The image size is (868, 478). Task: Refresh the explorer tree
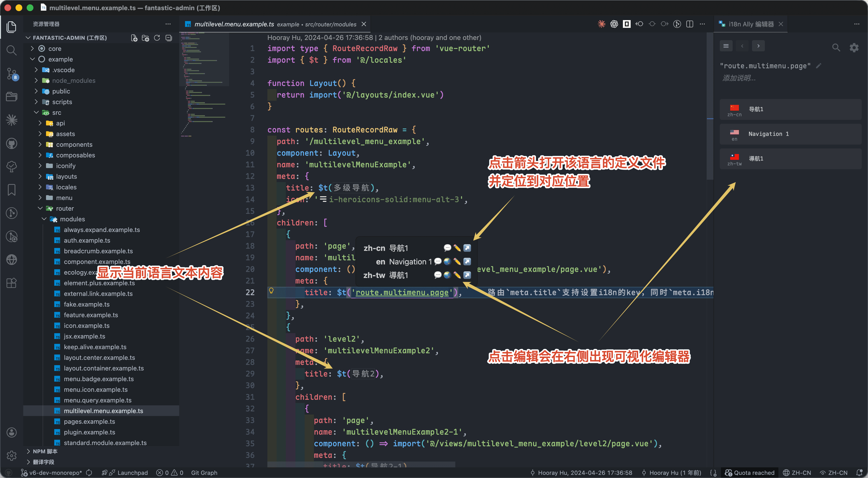click(157, 38)
